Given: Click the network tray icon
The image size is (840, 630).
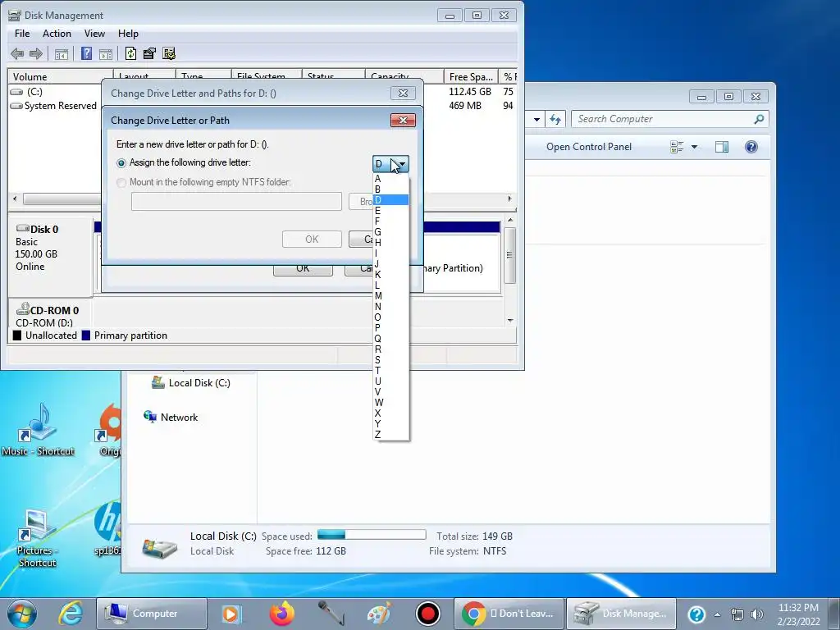Looking at the screenshot, I should [737, 614].
